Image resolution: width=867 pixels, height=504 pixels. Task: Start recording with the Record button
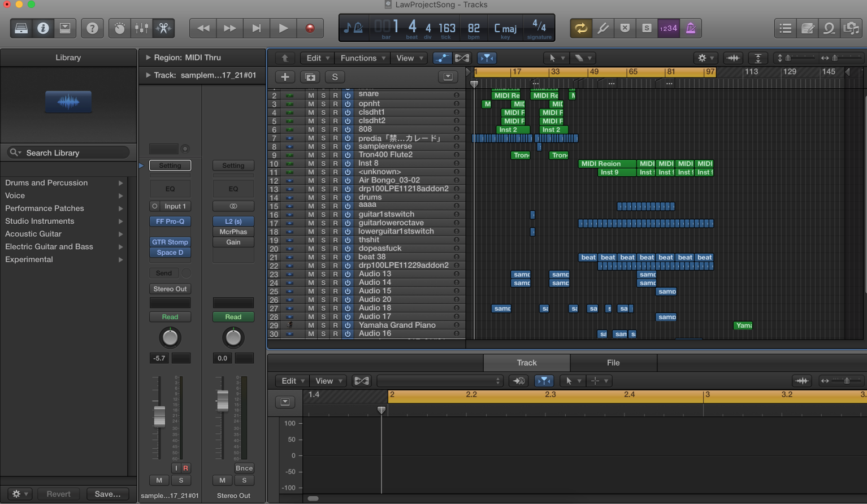tap(310, 28)
